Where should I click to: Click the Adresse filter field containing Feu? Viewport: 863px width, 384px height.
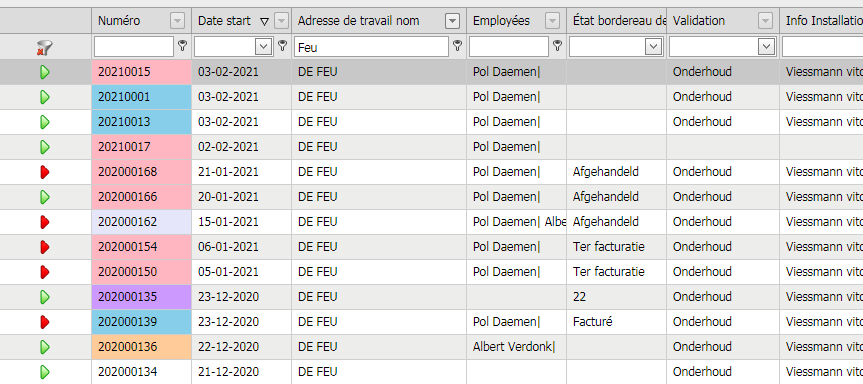(372, 47)
